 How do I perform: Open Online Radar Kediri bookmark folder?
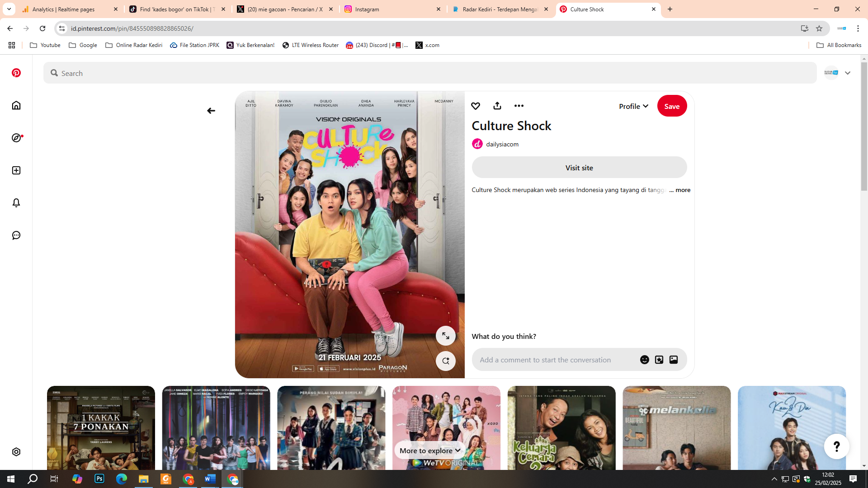click(134, 45)
